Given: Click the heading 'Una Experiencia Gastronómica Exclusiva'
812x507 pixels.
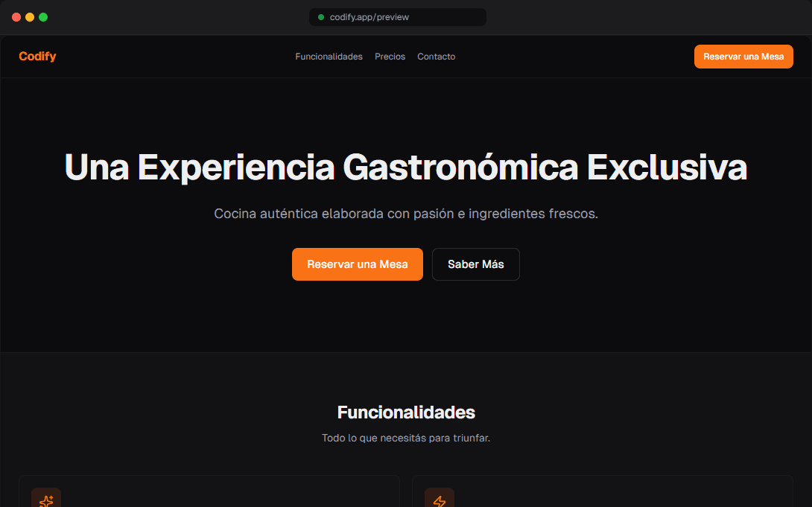Looking at the screenshot, I should [x=406, y=167].
